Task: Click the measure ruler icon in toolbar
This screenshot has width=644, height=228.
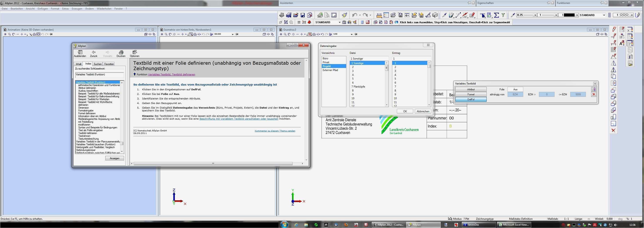Action: click(x=379, y=15)
